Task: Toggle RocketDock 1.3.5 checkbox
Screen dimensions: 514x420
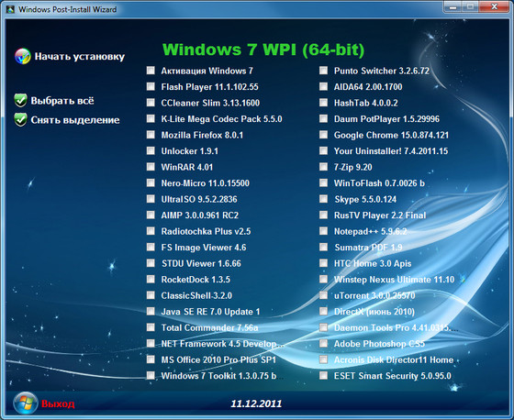Action: click(151, 279)
